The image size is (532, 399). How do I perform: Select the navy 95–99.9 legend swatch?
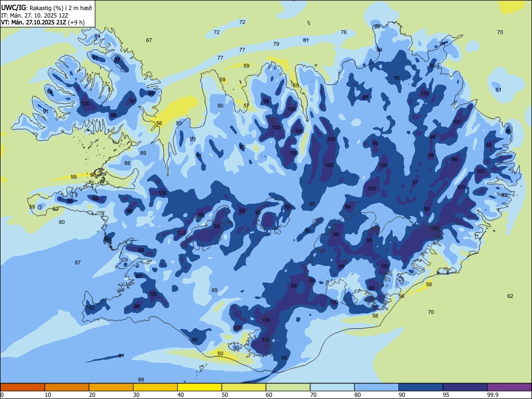click(x=465, y=387)
